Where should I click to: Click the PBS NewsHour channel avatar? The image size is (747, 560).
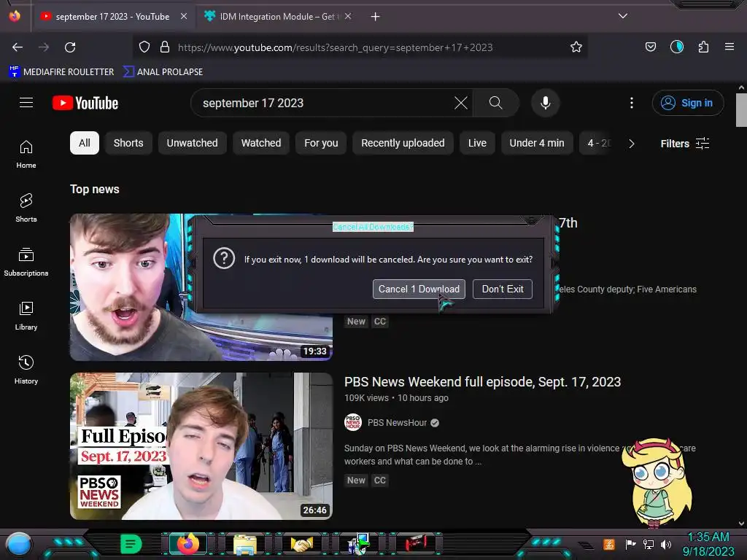353,422
